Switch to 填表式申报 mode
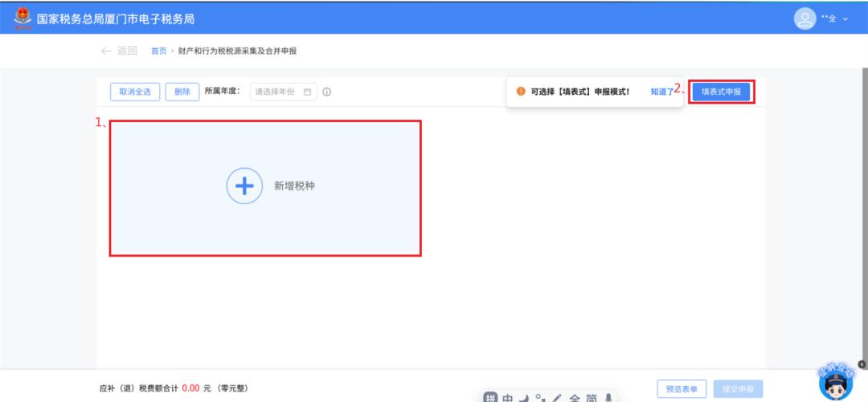Screen dimensions: 868x402 721,92
